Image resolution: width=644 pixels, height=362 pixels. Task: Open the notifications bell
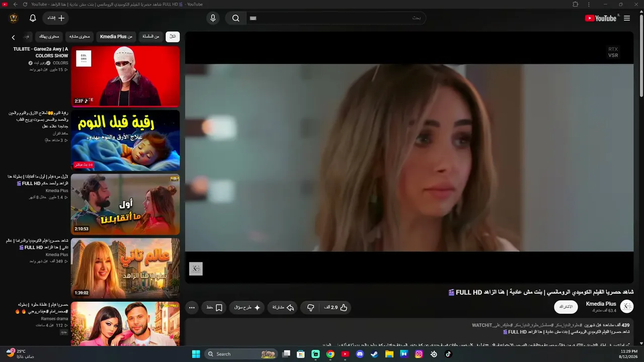33,18
